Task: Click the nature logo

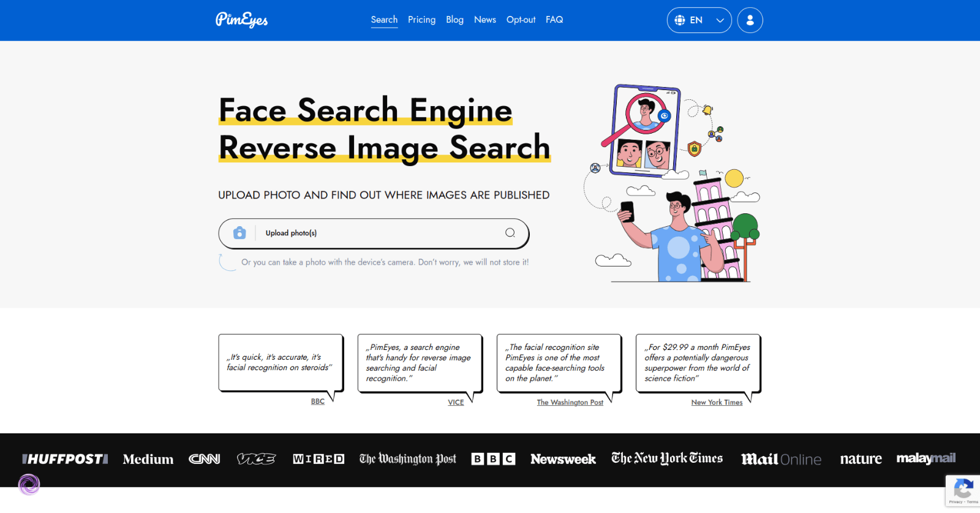Action: [861, 459]
